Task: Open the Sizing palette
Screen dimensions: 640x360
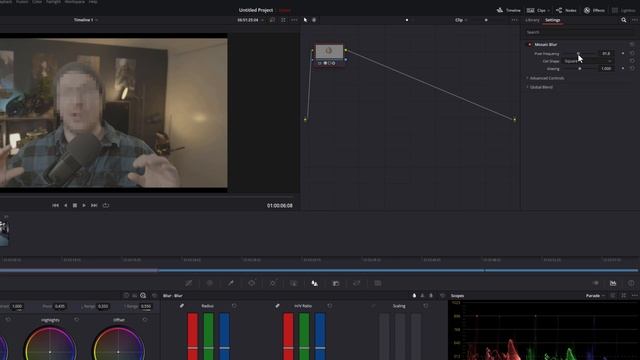Action: point(357,283)
